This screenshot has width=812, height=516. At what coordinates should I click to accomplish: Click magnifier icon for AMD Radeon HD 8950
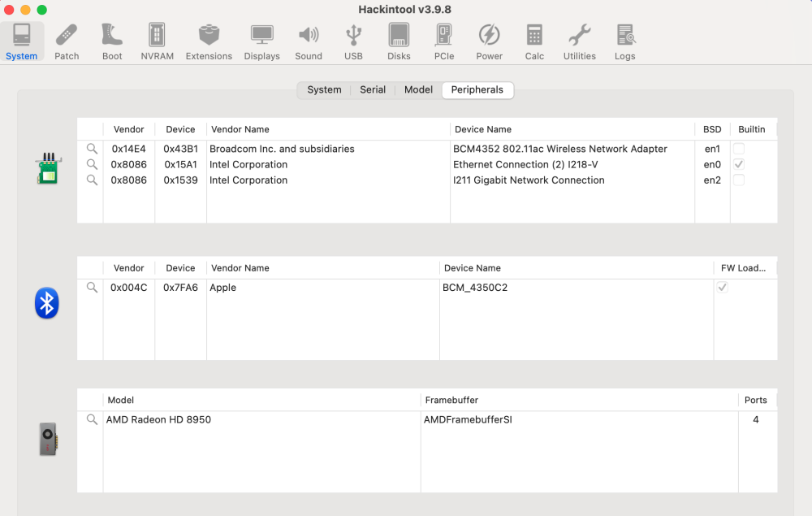[x=92, y=419]
